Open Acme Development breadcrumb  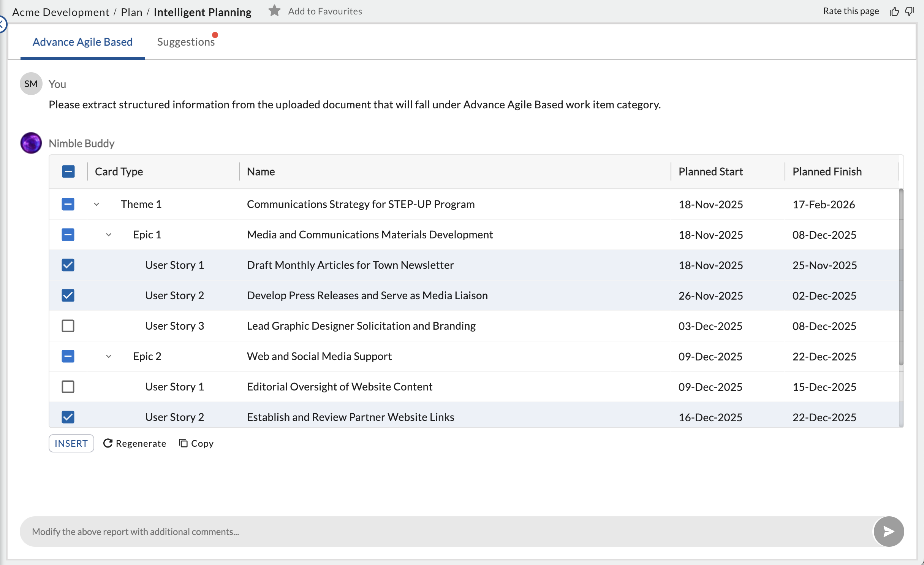pyautogui.click(x=61, y=12)
